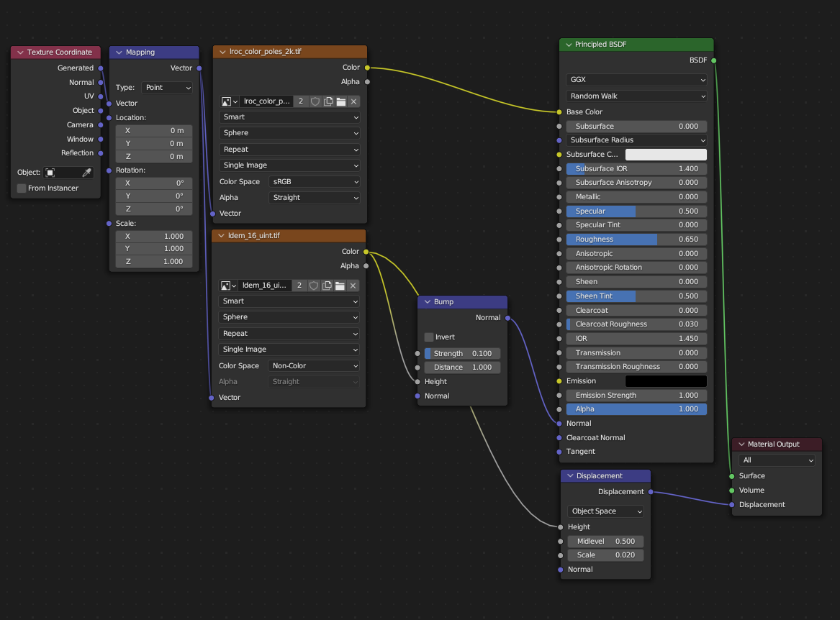This screenshot has width=840, height=620.
Task: Collapse the Displacement node
Action: pos(571,476)
